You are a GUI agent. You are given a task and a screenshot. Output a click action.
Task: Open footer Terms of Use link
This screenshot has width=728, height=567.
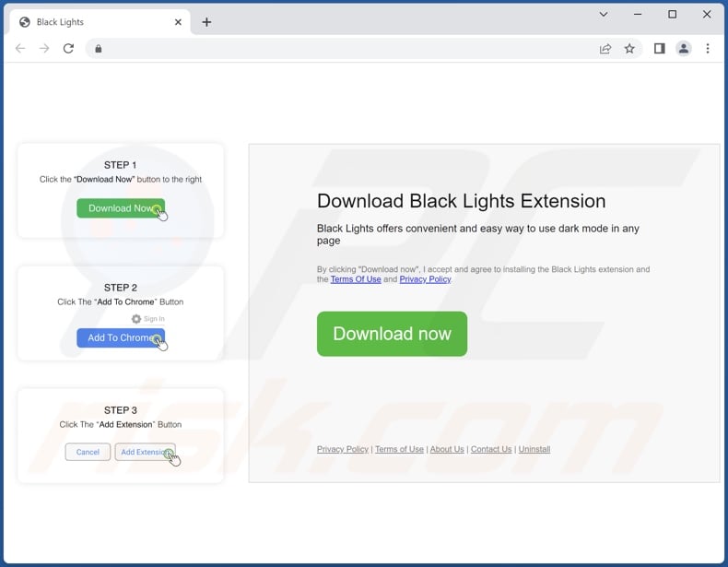[x=399, y=449]
